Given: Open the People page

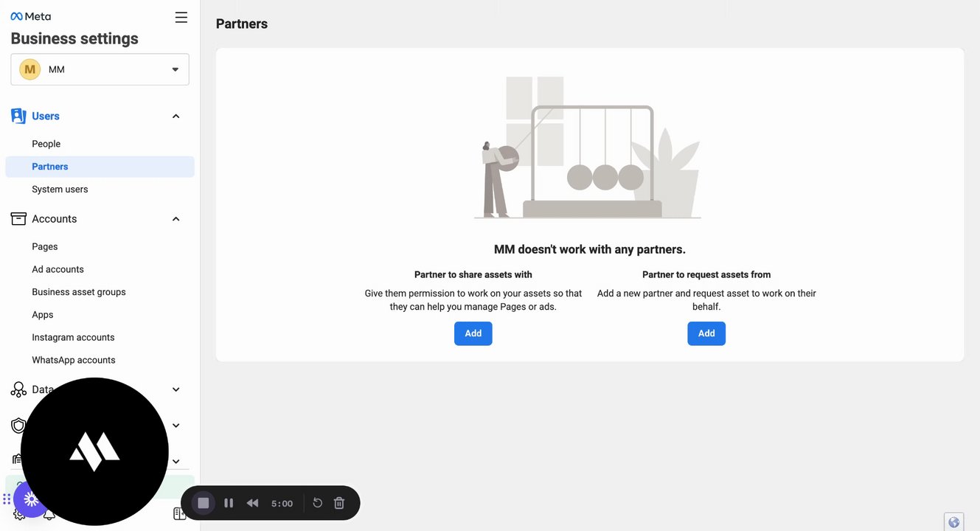Looking at the screenshot, I should 46,144.
